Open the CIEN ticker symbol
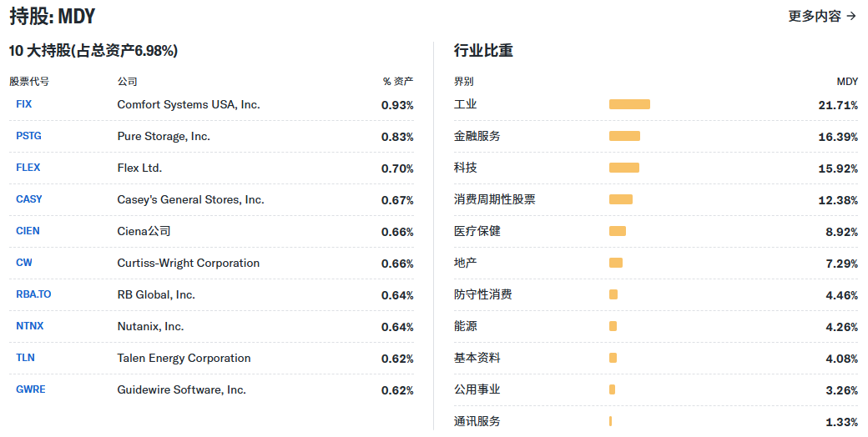The width and height of the screenshot is (868, 437). (x=28, y=231)
